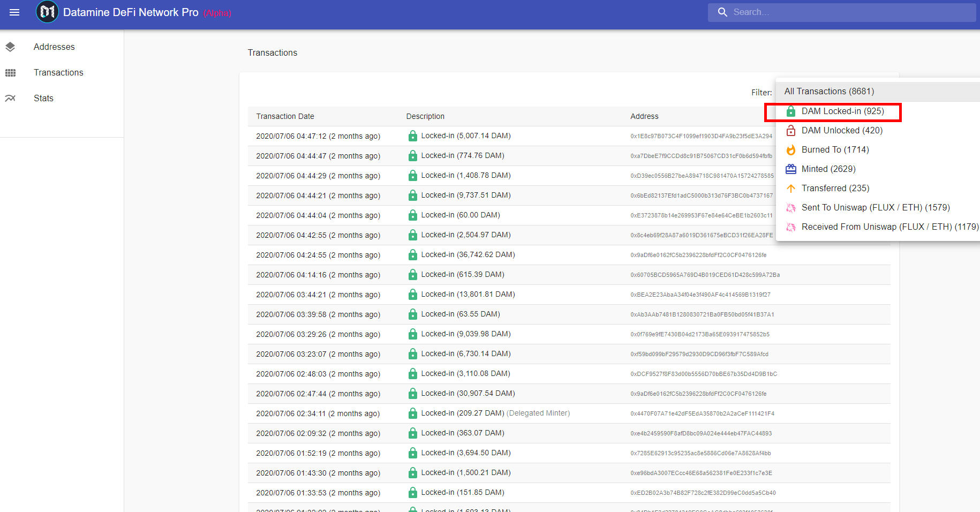This screenshot has width=980, height=512.
Task: Select DAM Unlocked (420) filter option
Action: 878,131
